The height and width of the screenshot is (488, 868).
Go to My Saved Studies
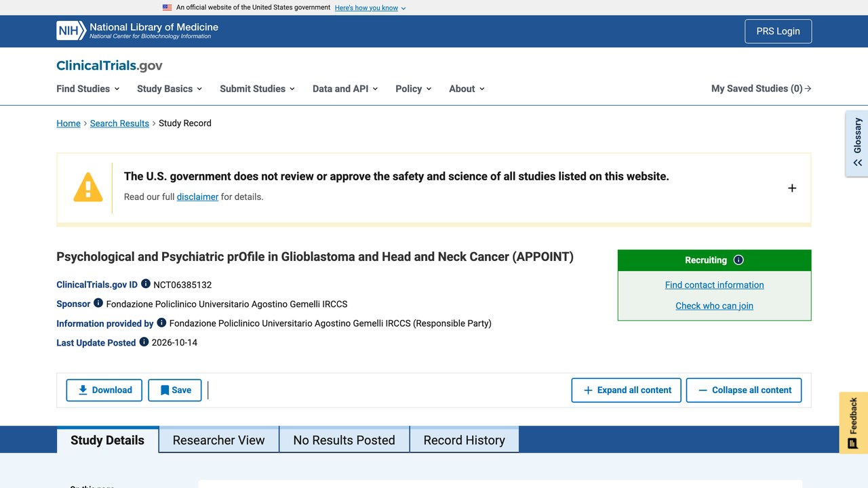[762, 89]
